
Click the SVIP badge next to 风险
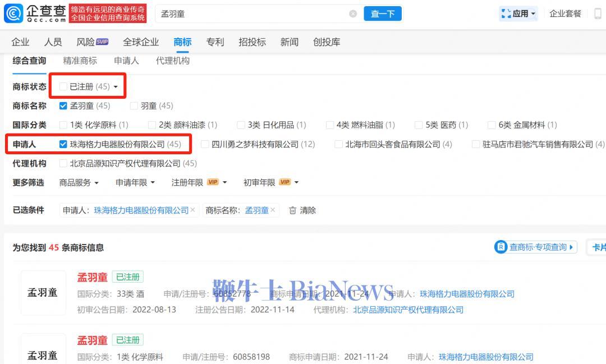point(102,42)
